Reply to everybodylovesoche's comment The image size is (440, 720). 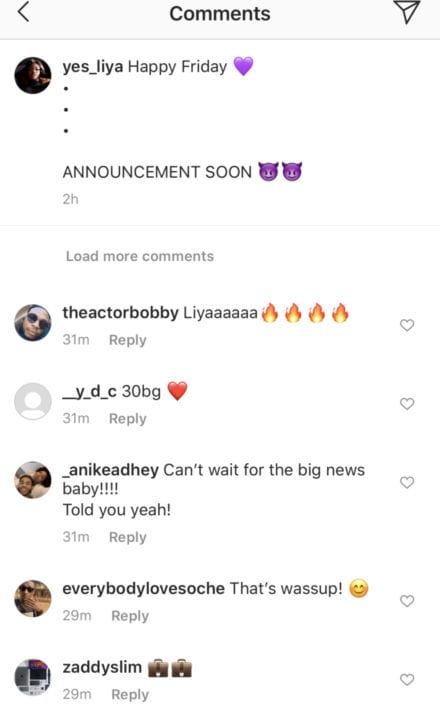tap(130, 616)
